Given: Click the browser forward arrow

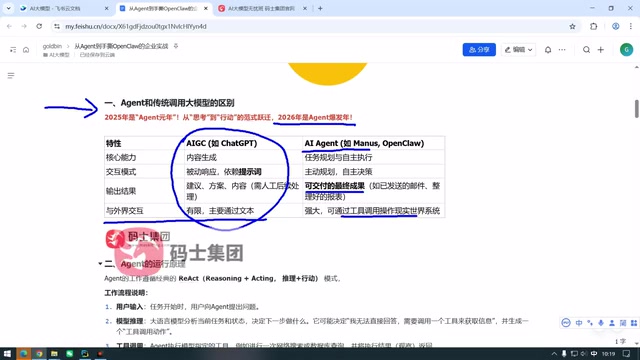Looking at the screenshot, I should click(x=24, y=26).
